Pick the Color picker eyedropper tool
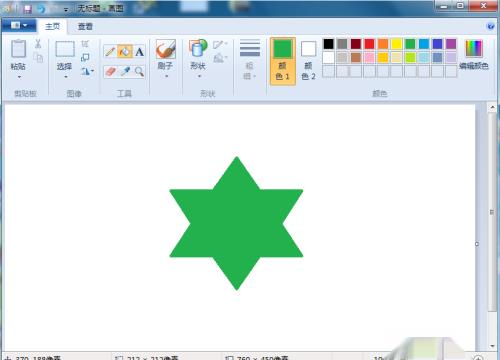The image size is (500, 360). click(125, 71)
